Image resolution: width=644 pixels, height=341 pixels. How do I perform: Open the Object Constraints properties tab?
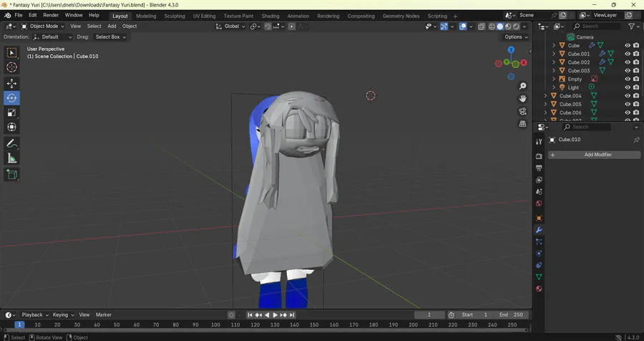[539, 265]
